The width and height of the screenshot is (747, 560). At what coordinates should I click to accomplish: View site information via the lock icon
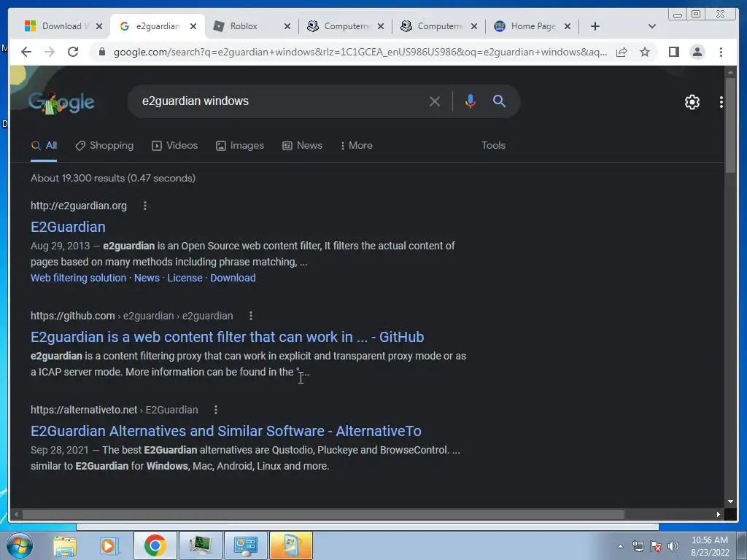tap(102, 52)
